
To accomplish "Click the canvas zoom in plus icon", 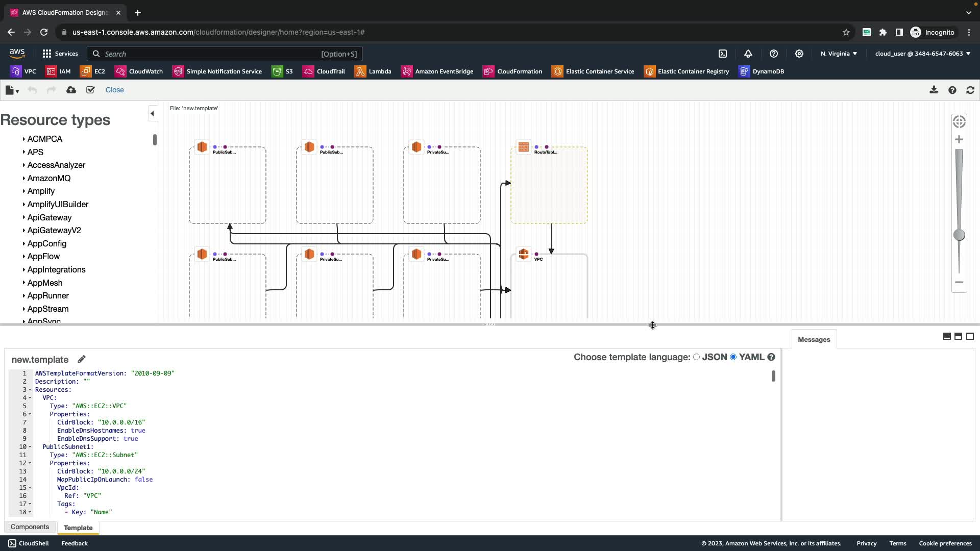I will 959,139.
